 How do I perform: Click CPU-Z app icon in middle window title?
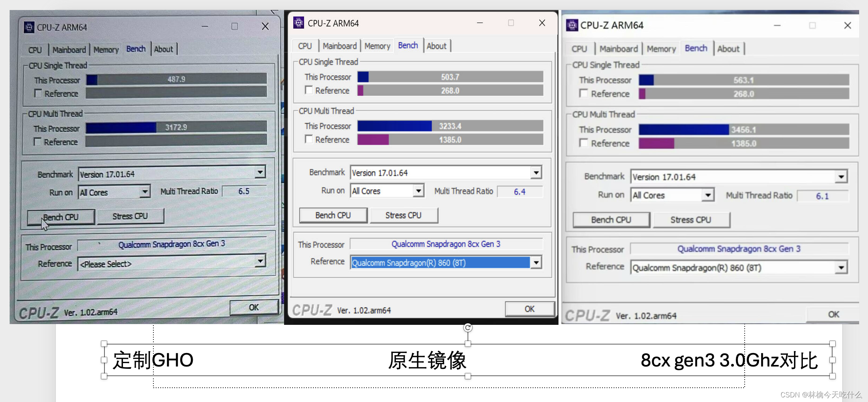coord(299,23)
